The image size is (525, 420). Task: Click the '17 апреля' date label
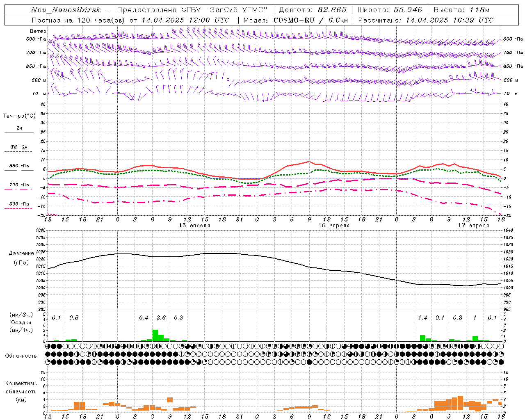coord(473,226)
